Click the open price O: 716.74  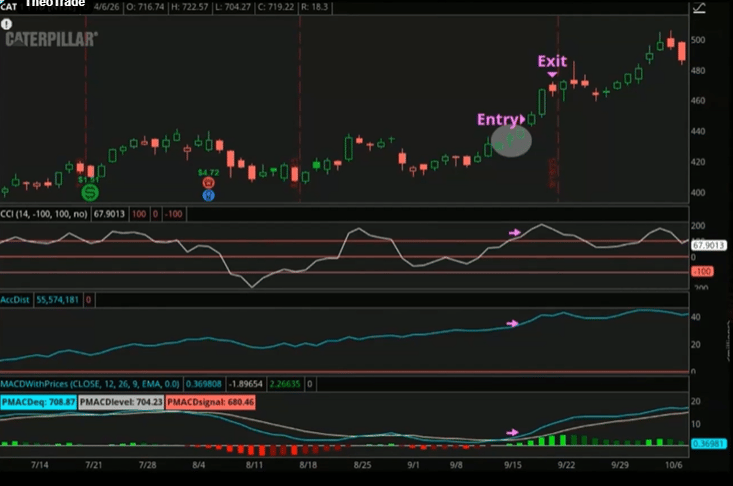(x=145, y=7)
